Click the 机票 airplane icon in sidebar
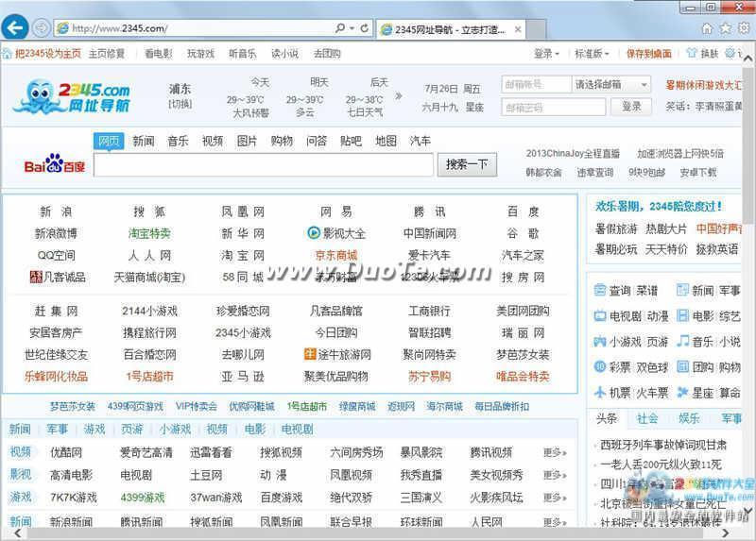The height and width of the screenshot is (541, 756). (x=599, y=392)
